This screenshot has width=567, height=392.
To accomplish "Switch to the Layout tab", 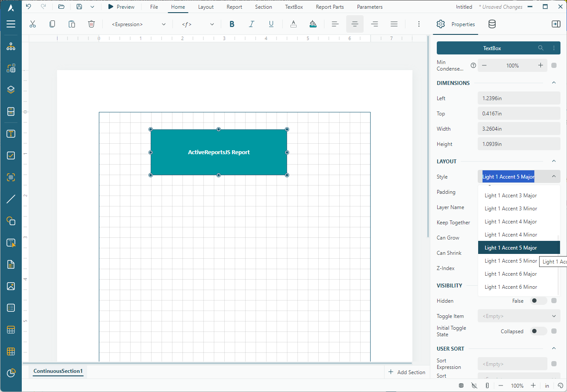I will coord(206,7).
